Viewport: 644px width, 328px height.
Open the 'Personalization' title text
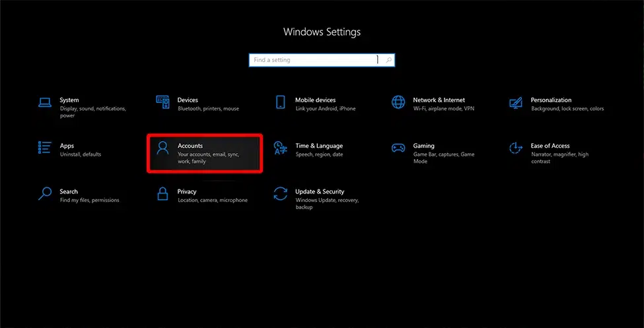coord(551,100)
